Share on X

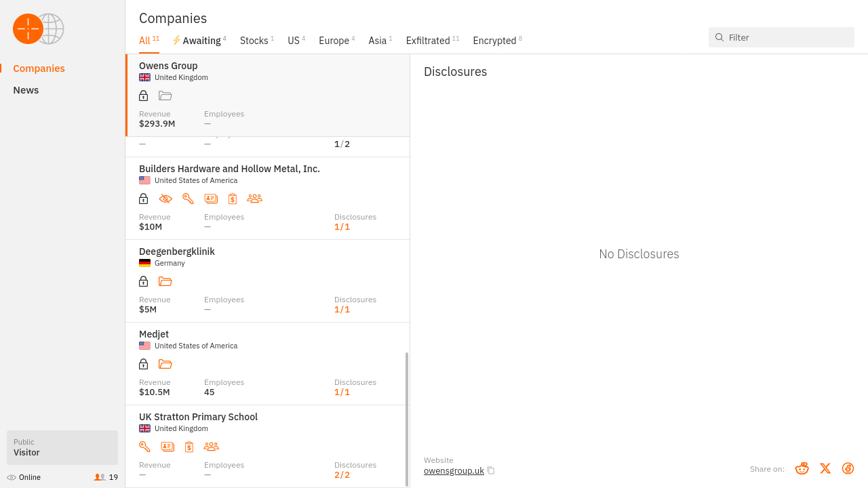click(x=825, y=468)
